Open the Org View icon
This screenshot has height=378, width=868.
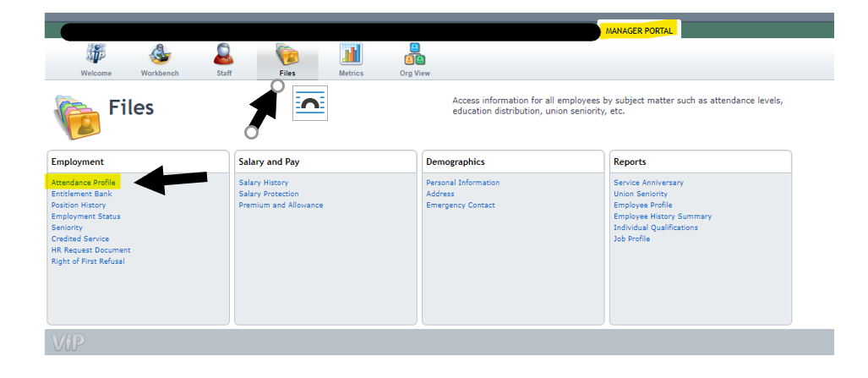tap(415, 55)
